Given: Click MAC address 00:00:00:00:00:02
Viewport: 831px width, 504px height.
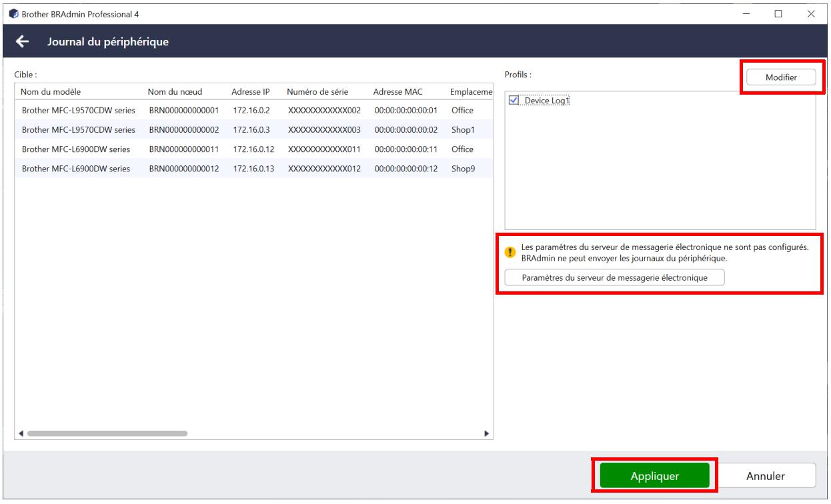Looking at the screenshot, I should click(x=405, y=130).
